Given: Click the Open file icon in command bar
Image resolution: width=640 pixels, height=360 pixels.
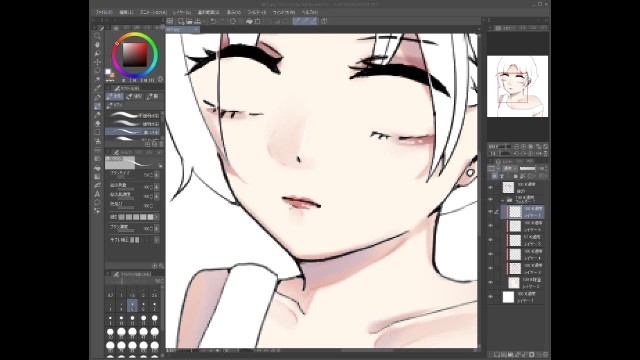Looking at the screenshot, I should click(x=189, y=21).
